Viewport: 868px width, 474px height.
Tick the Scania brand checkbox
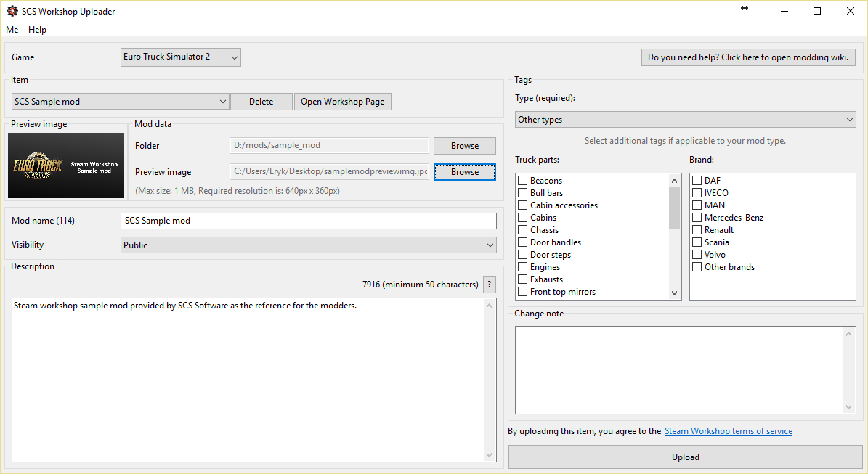tap(697, 242)
